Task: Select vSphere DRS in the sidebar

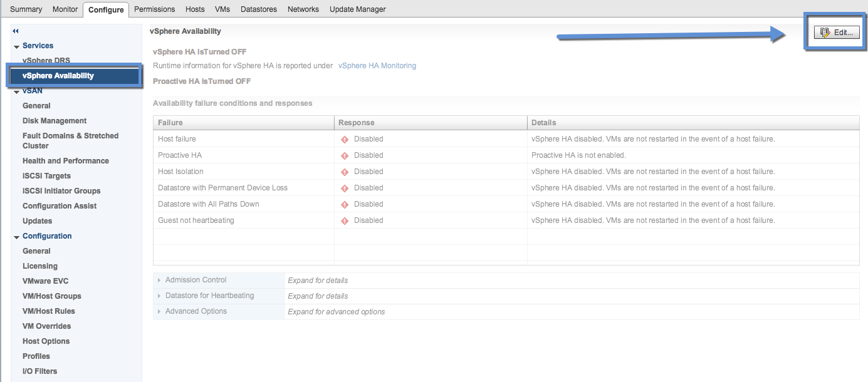Action: pos(46,61)
